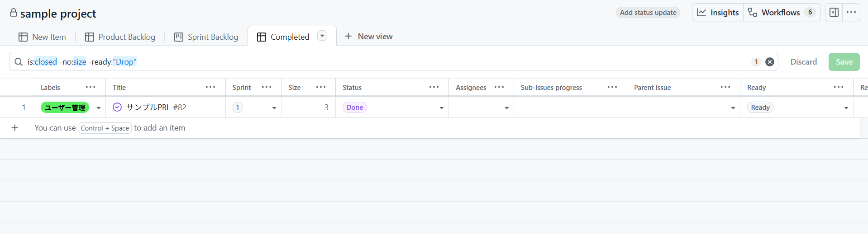Expand the Done status dropdown
This screenshot has height=234, width=868.
tap(442, 108)
